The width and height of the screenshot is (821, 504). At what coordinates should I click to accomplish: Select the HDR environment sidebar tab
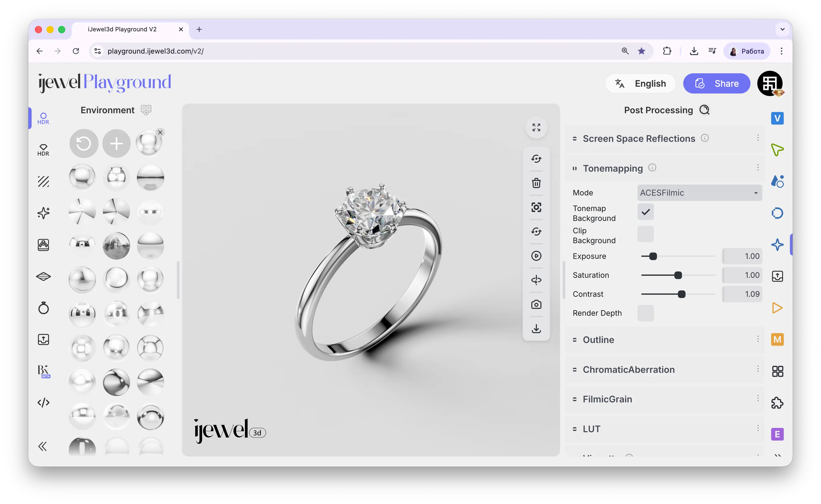[x=43, y=118]
